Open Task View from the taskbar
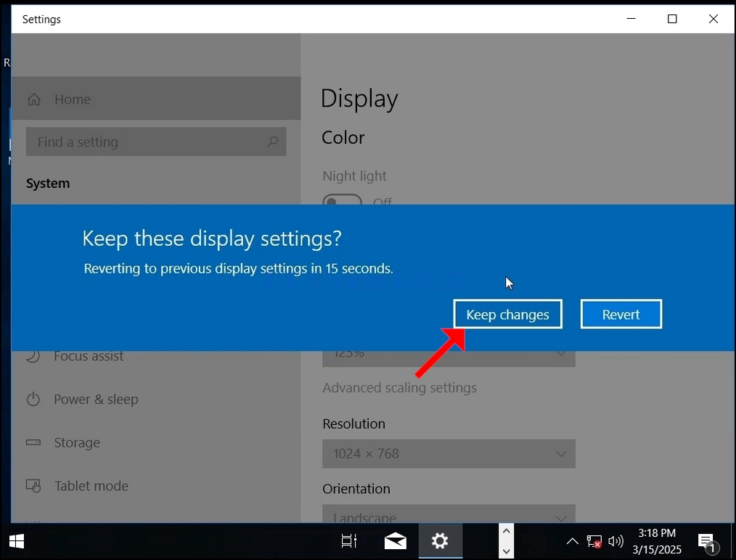 tap(348, 541)
